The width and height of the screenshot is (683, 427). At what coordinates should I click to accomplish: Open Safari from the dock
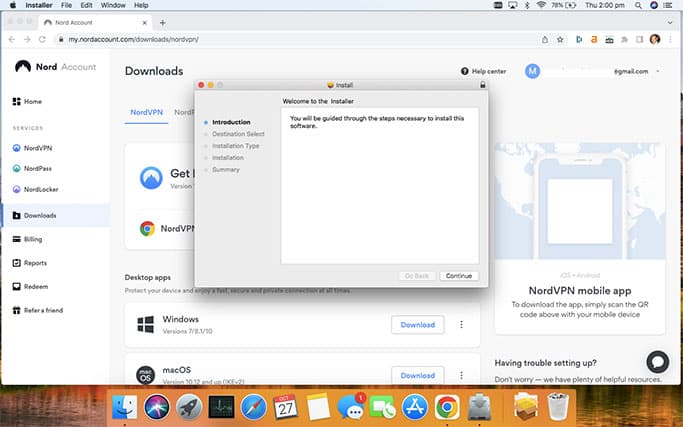coord(254,407)
